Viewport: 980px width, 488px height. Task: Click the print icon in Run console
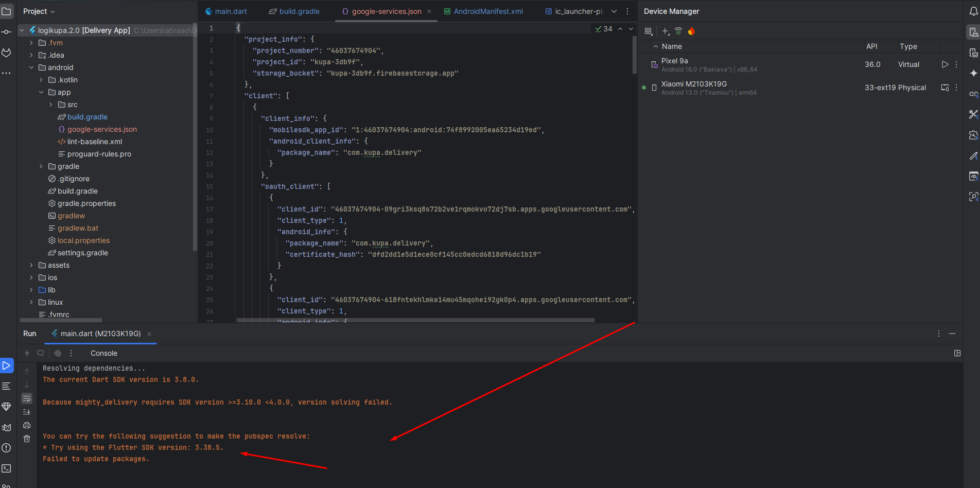(27, 425)
